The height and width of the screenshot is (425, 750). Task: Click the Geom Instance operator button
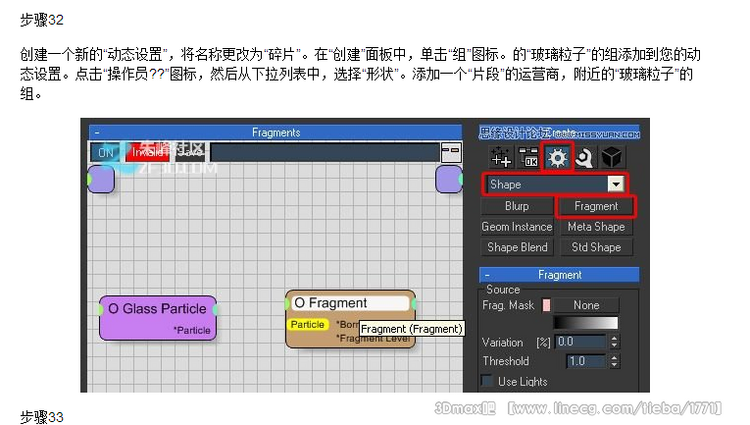pos(517,227)
